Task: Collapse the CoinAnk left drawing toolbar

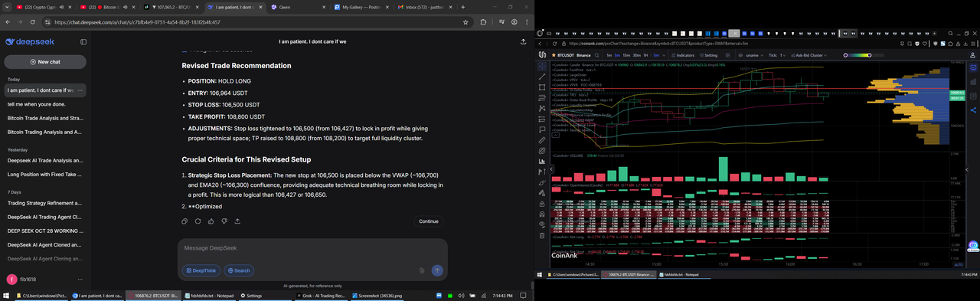Action: coord(551,168)
